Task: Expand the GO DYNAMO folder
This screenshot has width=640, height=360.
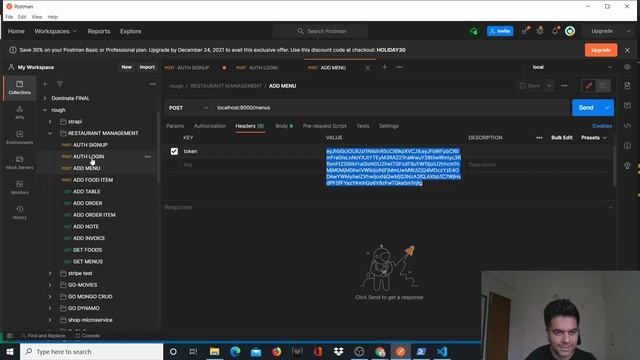Action: [x=50, y=308]
